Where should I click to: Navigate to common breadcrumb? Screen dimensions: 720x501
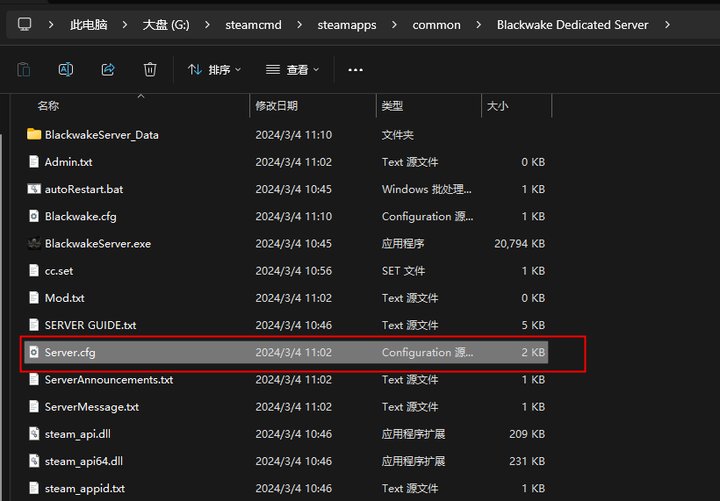[x=436, y=25]
